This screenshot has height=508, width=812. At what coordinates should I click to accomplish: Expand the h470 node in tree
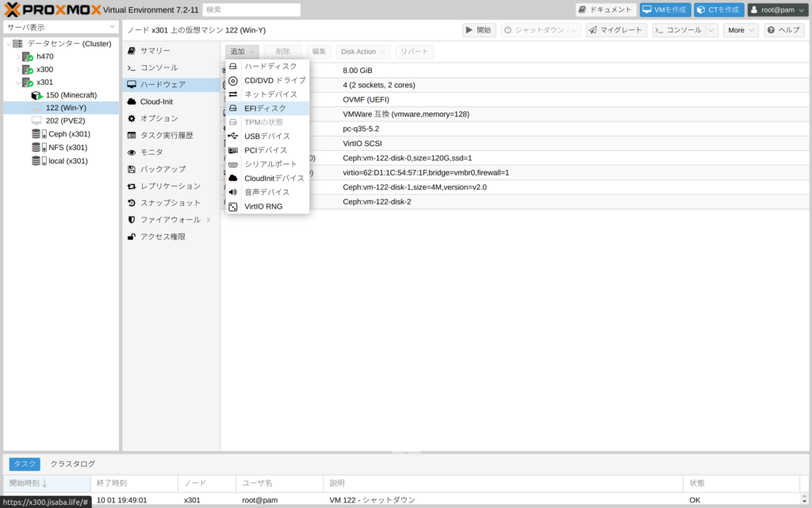(17, 57)
